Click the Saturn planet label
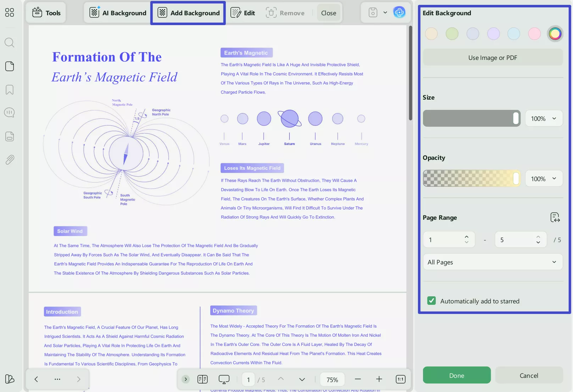Image resolution: width=573 pixels, height=392 pixels. 289,144
